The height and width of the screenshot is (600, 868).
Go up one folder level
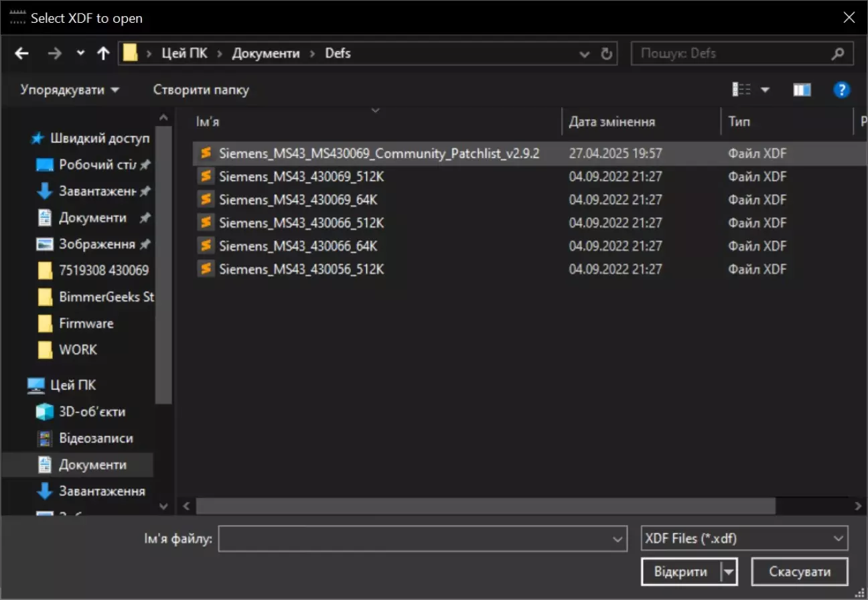103,54
